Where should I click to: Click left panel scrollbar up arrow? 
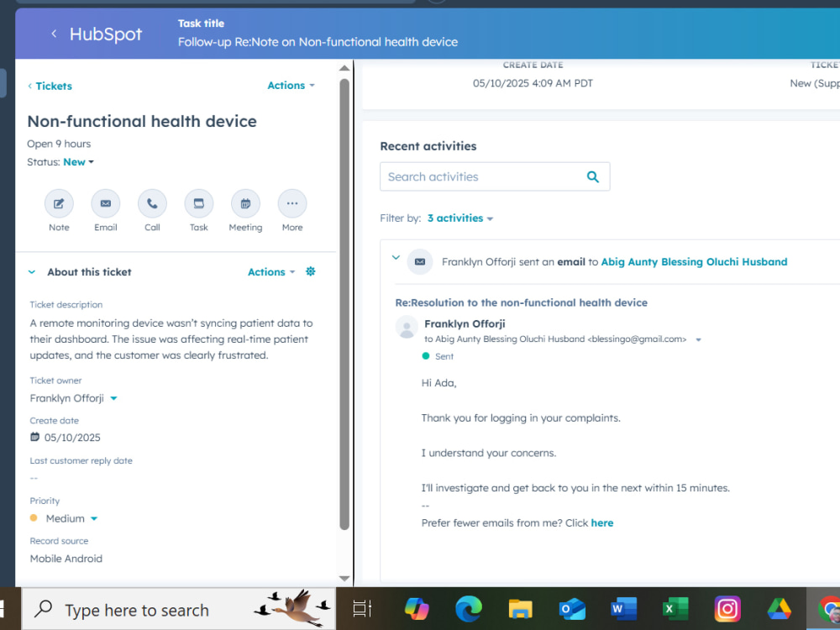coord(344,68)
